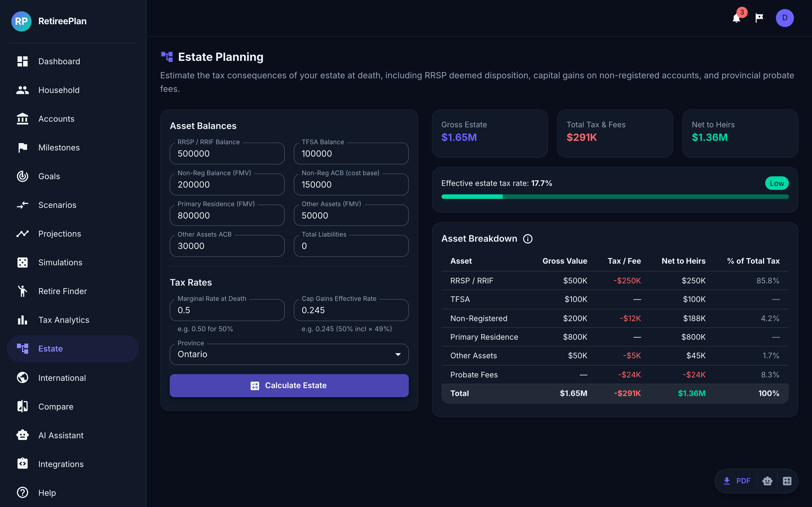
Task: Focus the RRSP / RRIF Balance field
Action: point(227,154)
